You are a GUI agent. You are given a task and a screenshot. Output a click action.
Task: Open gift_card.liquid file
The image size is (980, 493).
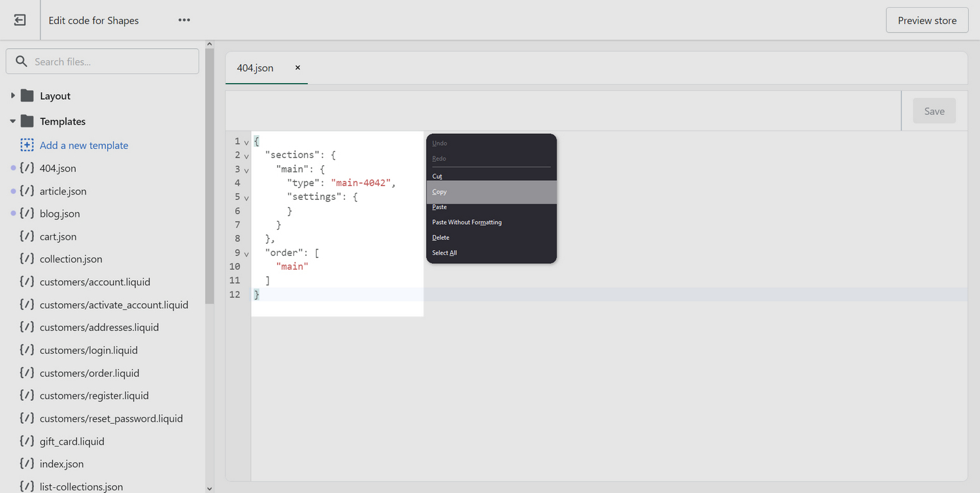point(72,441)
